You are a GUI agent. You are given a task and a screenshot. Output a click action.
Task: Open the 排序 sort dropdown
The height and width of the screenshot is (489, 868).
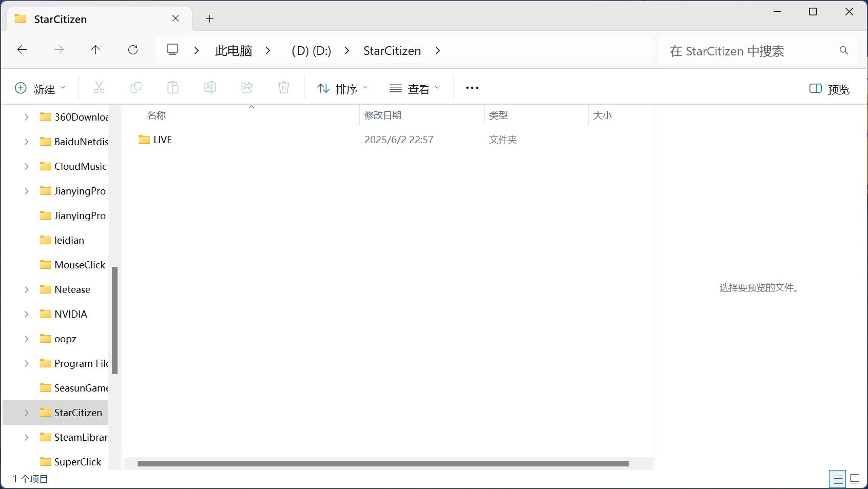[342, 88]
